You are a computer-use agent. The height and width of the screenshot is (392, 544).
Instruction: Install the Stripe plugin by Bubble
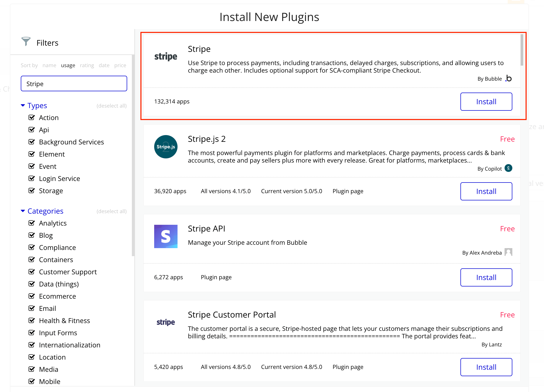tap(486, 102)
